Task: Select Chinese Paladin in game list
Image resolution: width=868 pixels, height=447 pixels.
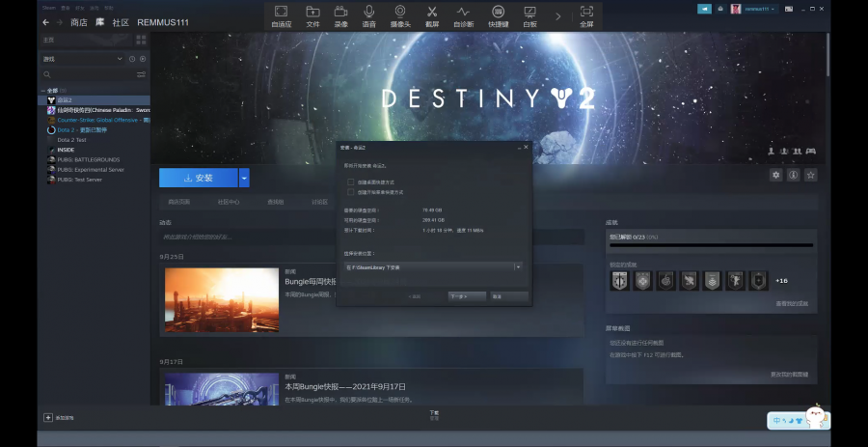Action: [94, 110]
